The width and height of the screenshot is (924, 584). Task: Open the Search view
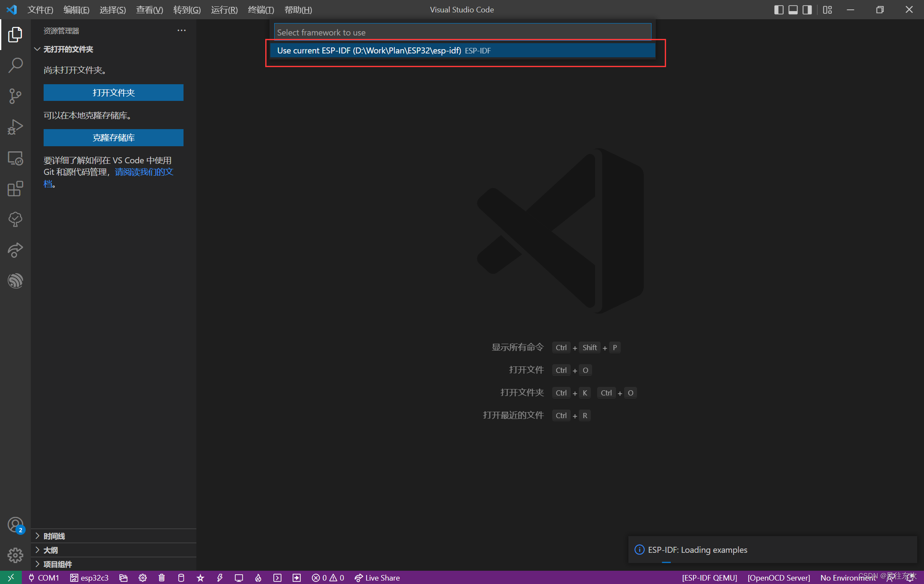pyautogui.click(x=15, y=65)
